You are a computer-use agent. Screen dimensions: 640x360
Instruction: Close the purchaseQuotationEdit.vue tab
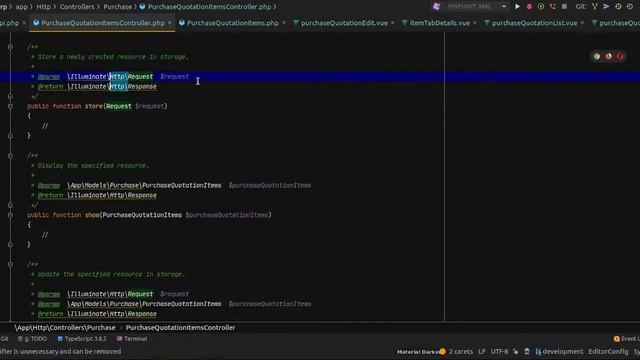(x=392, y=23)
